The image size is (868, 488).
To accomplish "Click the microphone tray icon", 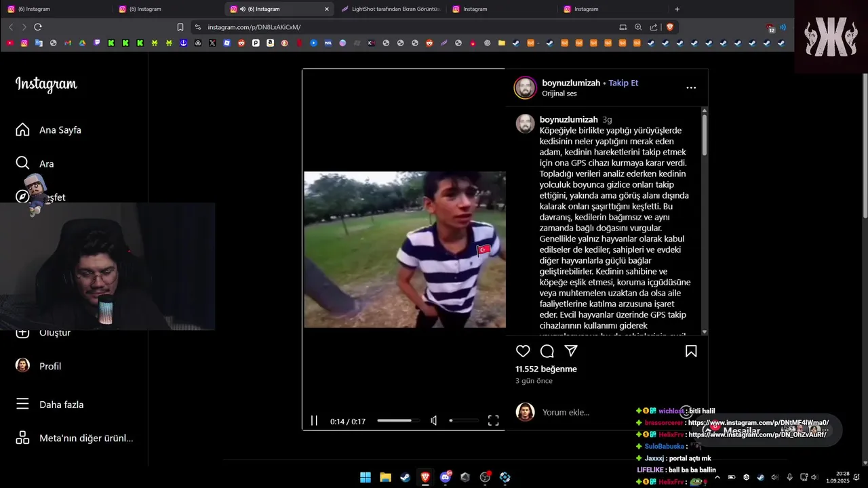I will point(789,477).
